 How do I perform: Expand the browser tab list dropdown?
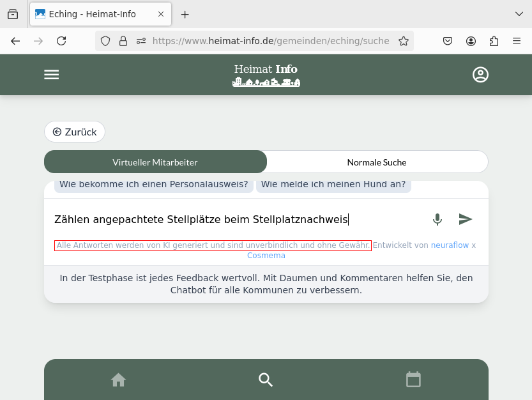(519, 14)
